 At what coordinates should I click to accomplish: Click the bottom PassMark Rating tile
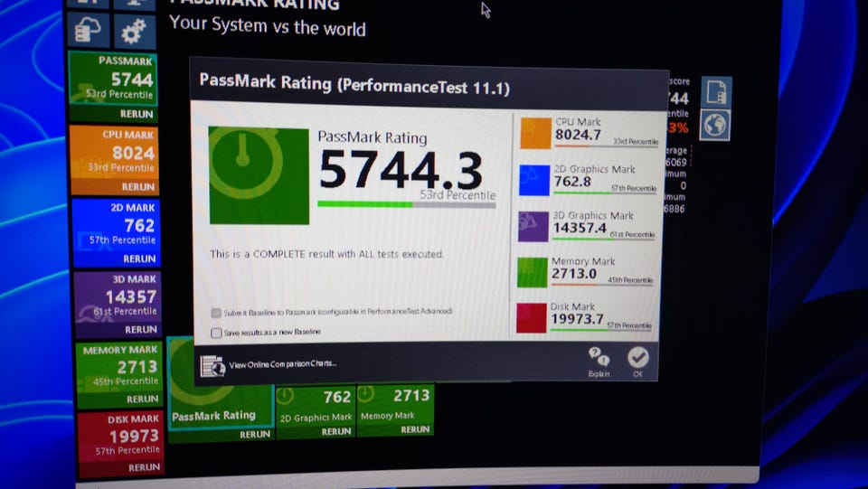click(x=221, y=390)
